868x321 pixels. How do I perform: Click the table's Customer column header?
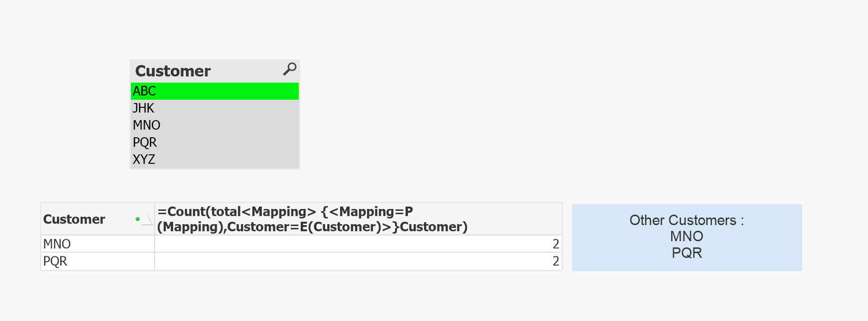(x=74, y=219)
